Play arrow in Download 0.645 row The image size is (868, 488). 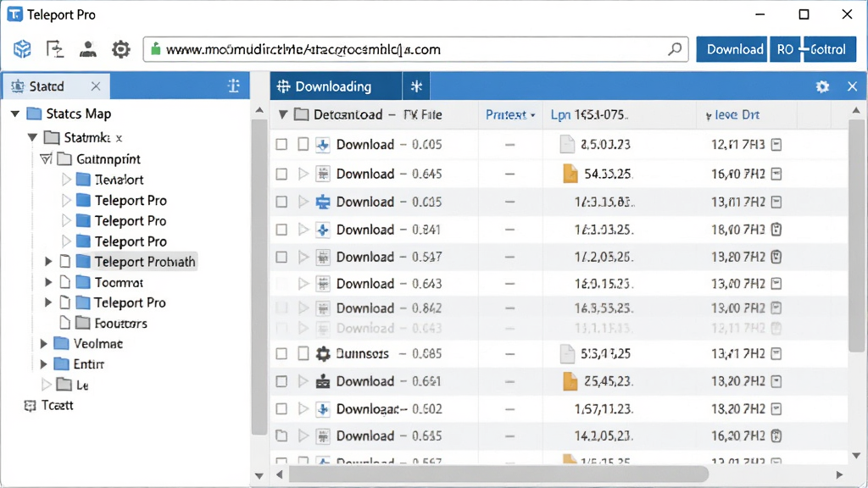303,174
